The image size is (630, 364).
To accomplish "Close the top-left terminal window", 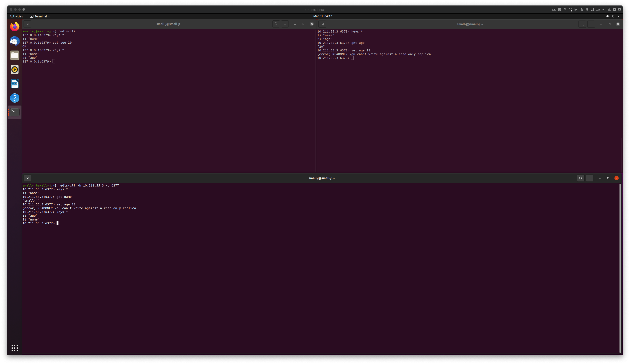I will click(x=312, y=24).
